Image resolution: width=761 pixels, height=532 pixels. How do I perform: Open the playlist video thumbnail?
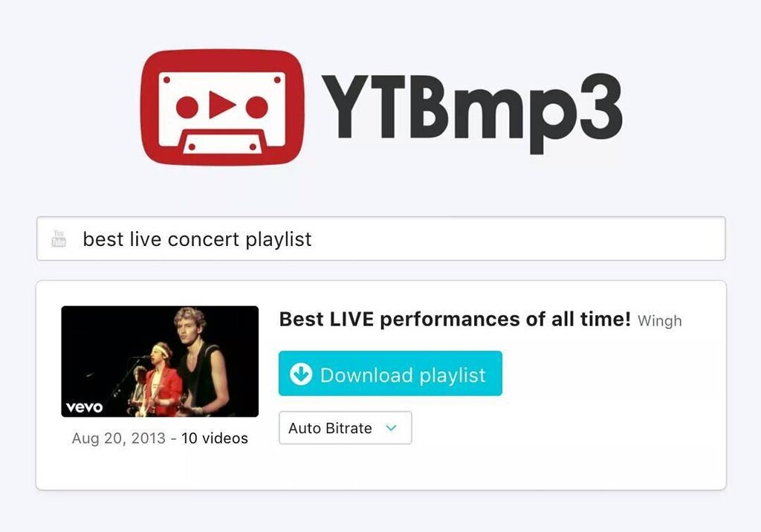coord(160,361)
